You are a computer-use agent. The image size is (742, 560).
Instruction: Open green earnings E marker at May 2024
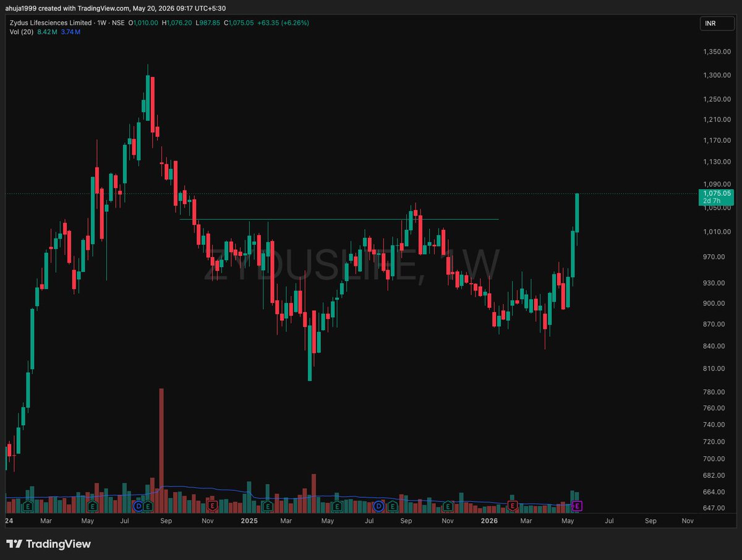92,506
